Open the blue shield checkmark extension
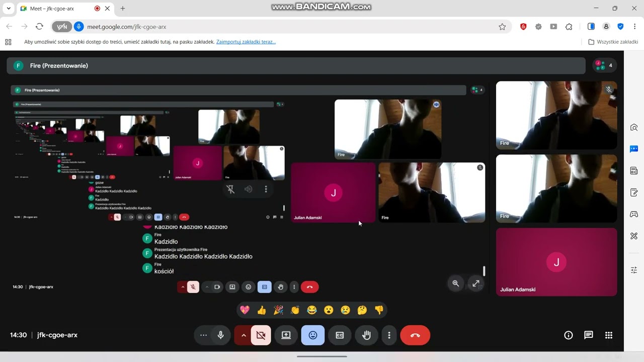This screenshot has height=362, width=644. click(x=620, y=27)
